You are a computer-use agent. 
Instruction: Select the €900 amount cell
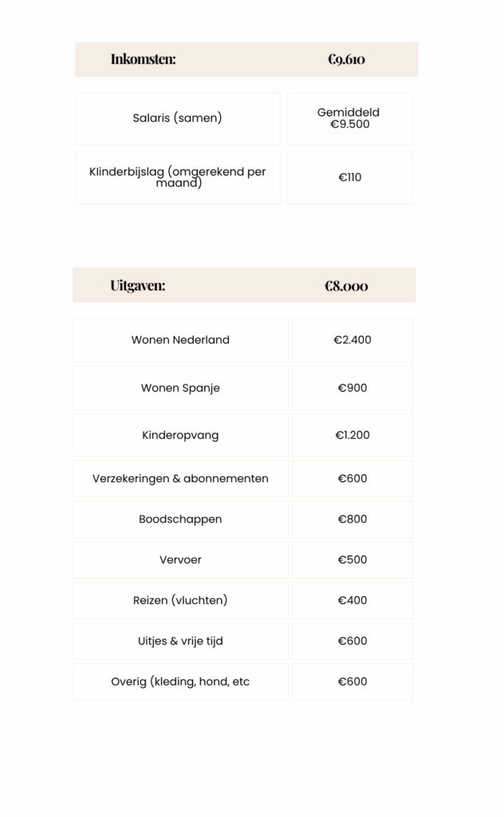352,389
